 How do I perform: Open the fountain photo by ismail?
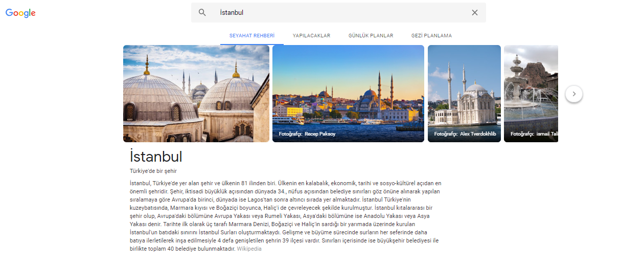[531, 94]
